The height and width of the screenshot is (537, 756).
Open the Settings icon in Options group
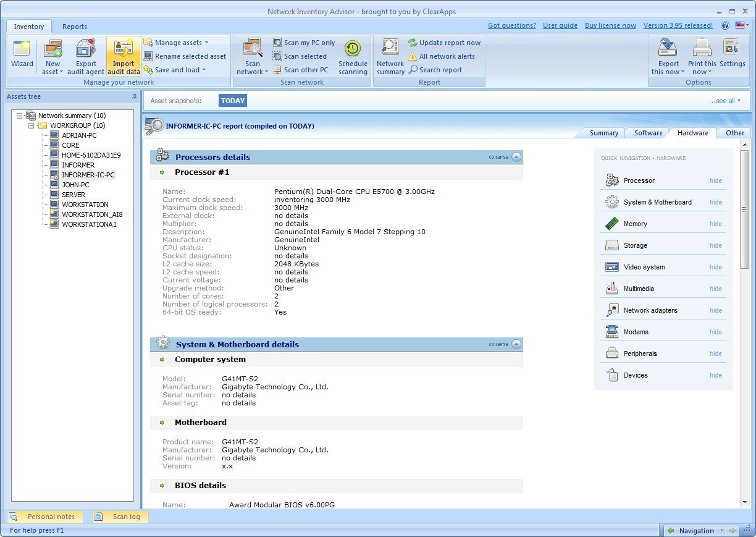coord(733,54)
